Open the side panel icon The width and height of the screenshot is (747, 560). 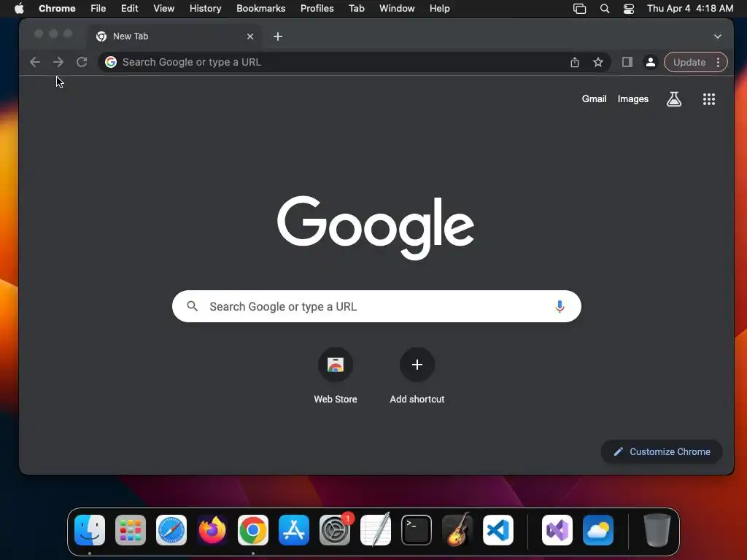tap(627, 62)
